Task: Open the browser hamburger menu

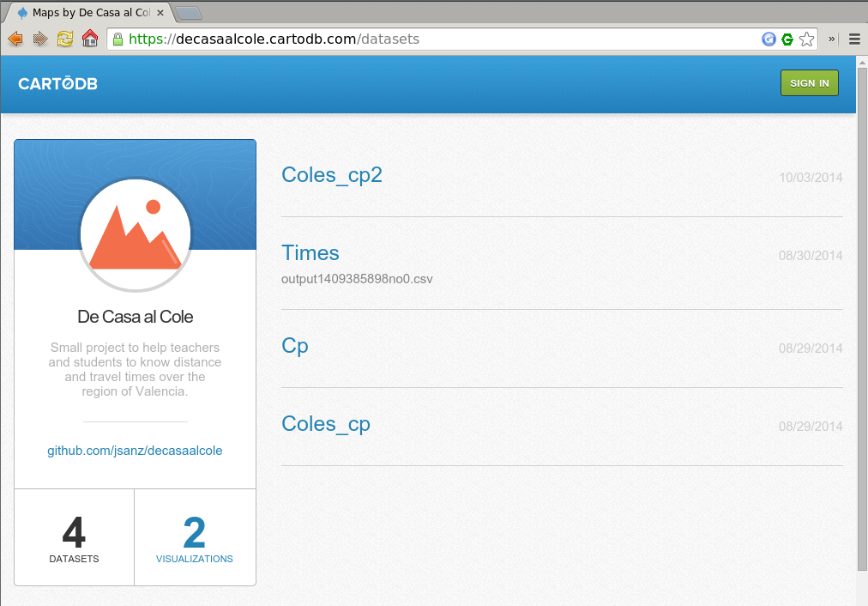Action: coord(854,39)
